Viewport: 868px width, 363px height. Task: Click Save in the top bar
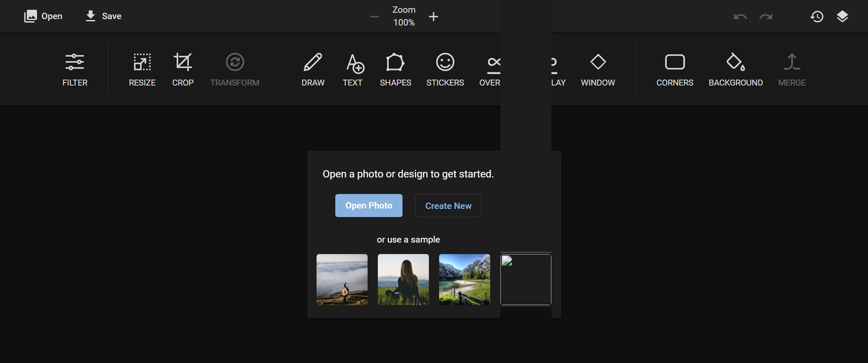[103, 16]
